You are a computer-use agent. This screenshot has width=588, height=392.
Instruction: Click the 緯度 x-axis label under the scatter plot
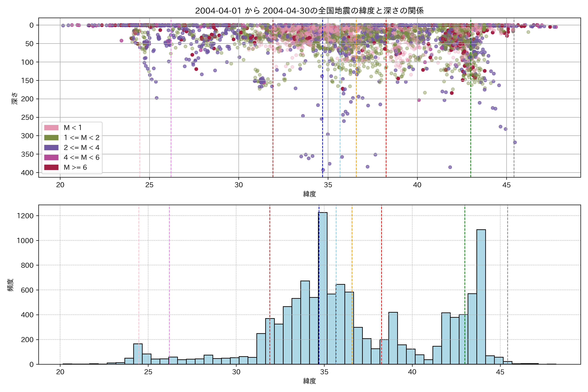pyautogui.click(x=310, y=194)
